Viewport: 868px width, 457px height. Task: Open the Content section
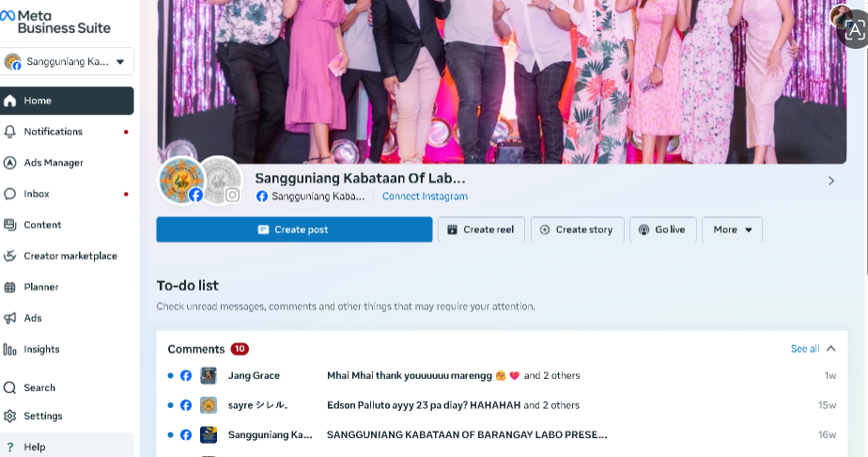67,225
